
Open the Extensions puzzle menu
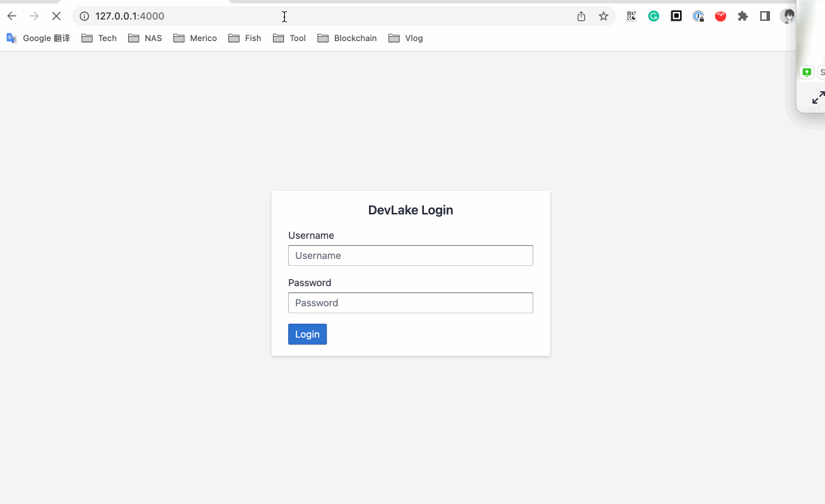[x=742, y=16]
